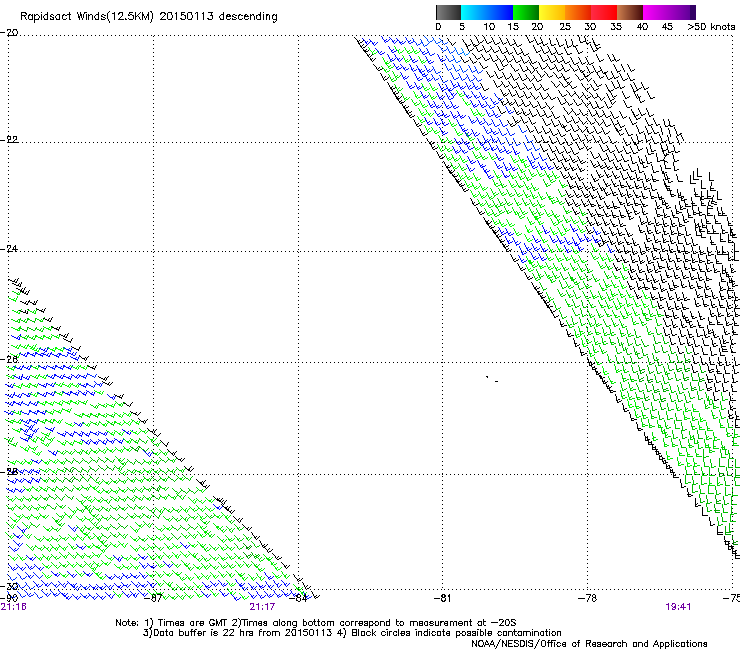740x650 pixels.
Task: Click the brown 35-40 knots color segment
Action: pyautogui.click(x=630, y=12)
